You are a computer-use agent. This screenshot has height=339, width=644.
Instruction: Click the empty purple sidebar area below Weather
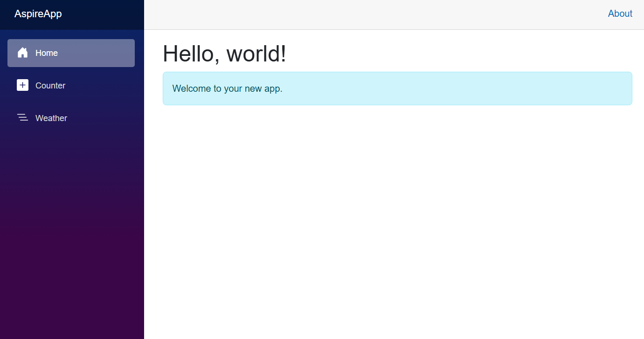click(72, 233)
